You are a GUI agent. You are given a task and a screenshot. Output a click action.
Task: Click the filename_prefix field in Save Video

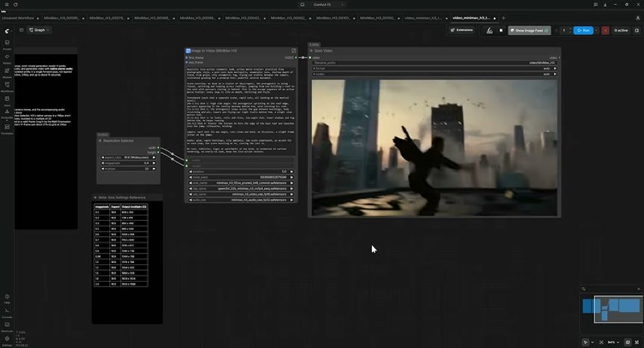pos(434,63)
